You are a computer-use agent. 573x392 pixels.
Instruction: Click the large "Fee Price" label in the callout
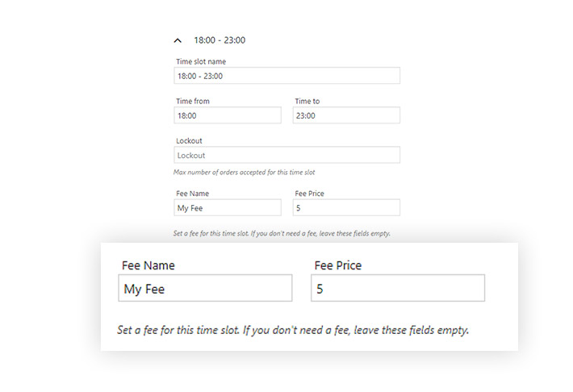337,265
